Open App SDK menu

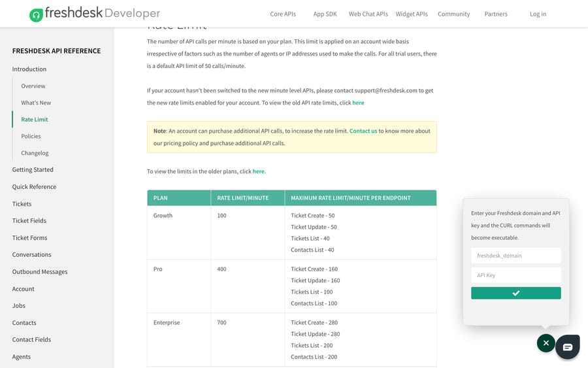pos(325,14)
